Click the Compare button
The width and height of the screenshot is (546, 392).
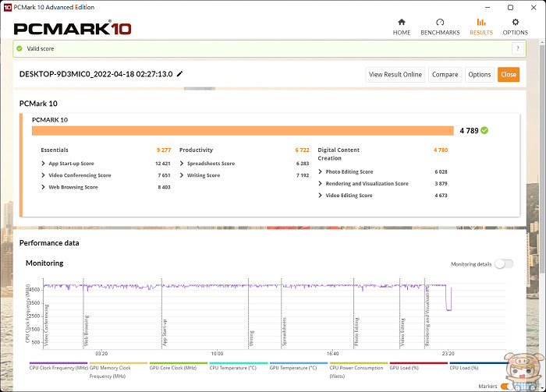click(445, 75)
